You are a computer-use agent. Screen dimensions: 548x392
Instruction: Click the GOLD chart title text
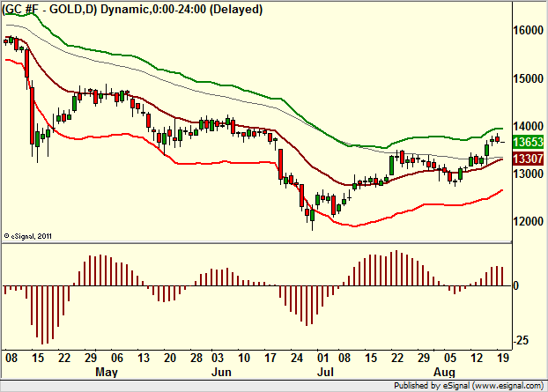(x=132, y=9)
